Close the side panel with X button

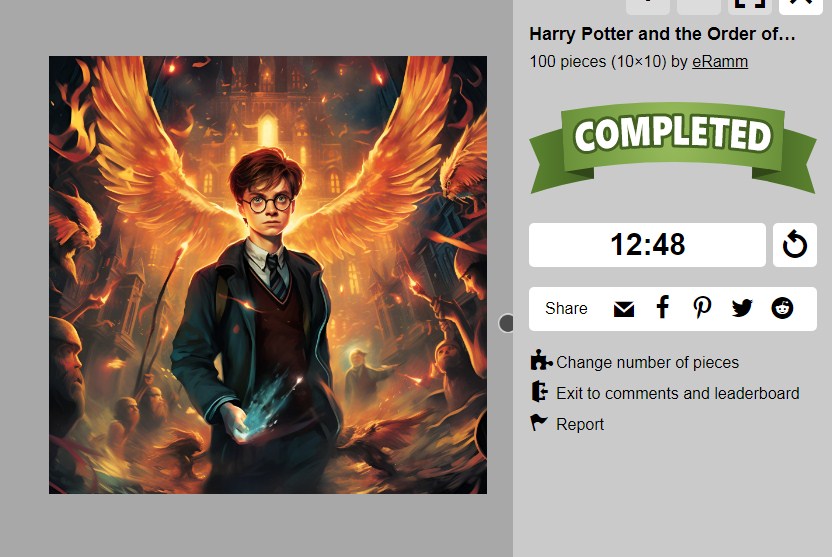[801, 6]
